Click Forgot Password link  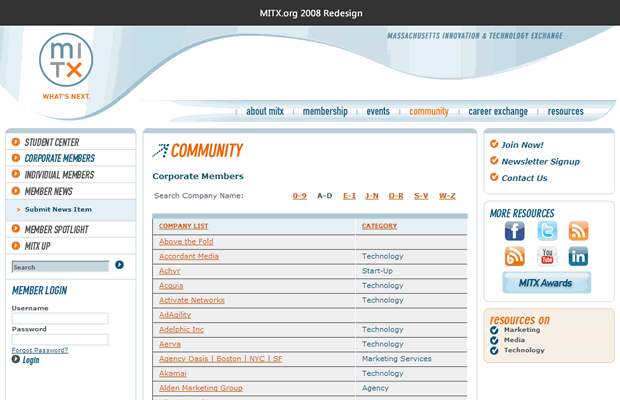[40, 350]
